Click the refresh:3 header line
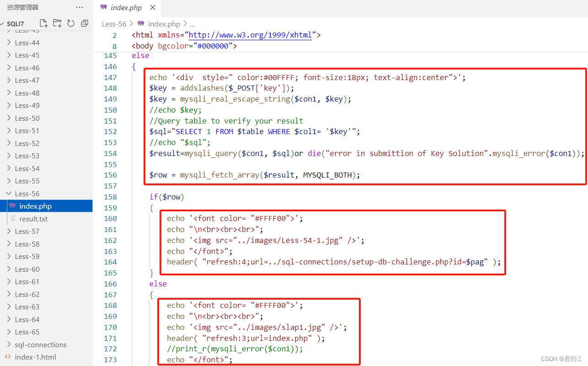Image resolution: width=588 pixels, height=366 pixels. pyautogui.click(x=246, y=338)
